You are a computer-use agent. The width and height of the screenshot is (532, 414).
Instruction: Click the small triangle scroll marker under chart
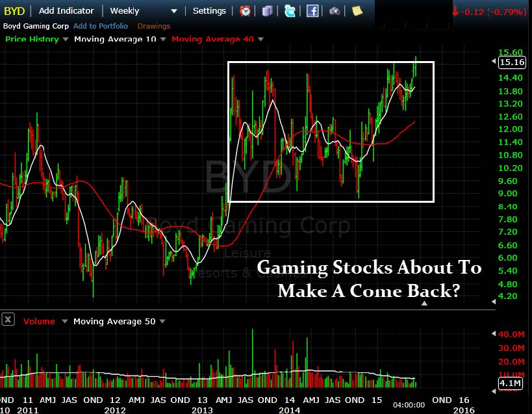424,303
